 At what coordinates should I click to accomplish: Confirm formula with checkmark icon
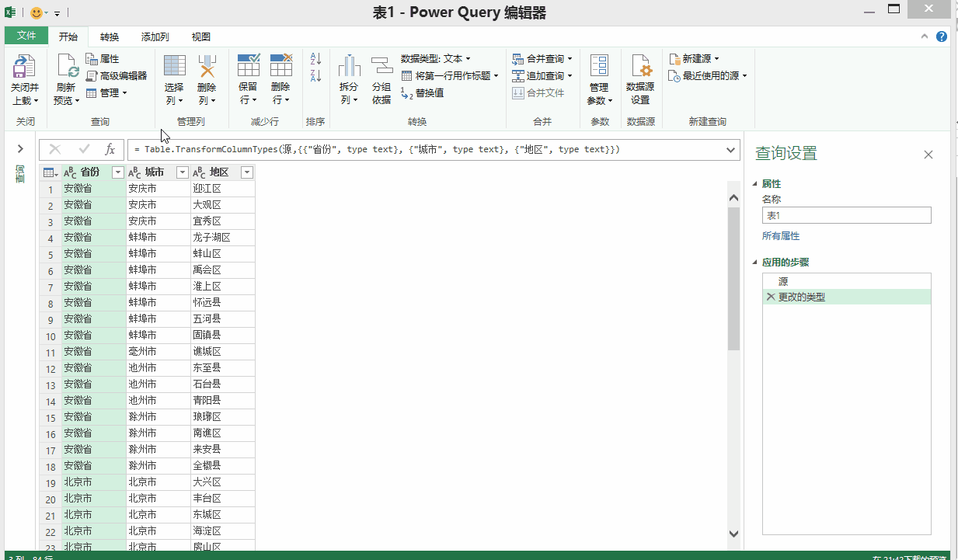coord(85,149)
